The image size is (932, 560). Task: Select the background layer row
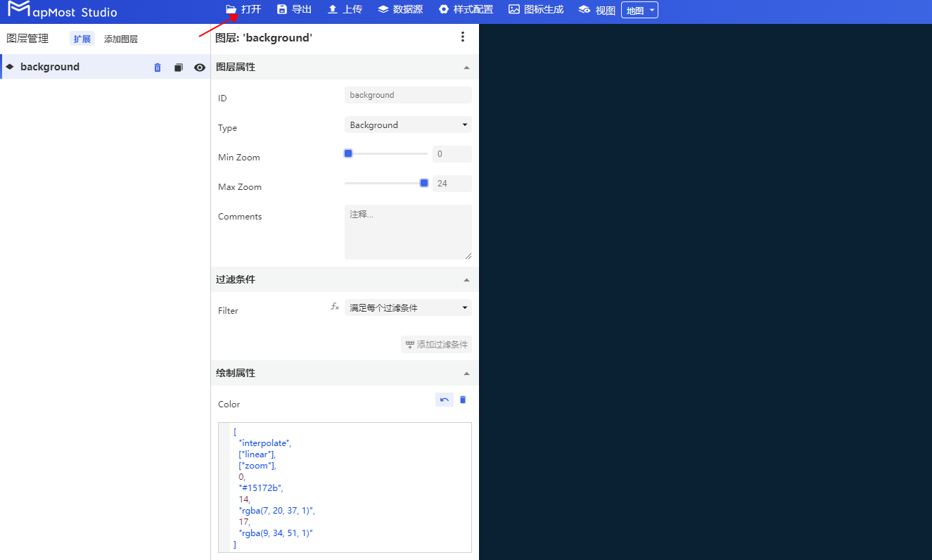106,67
